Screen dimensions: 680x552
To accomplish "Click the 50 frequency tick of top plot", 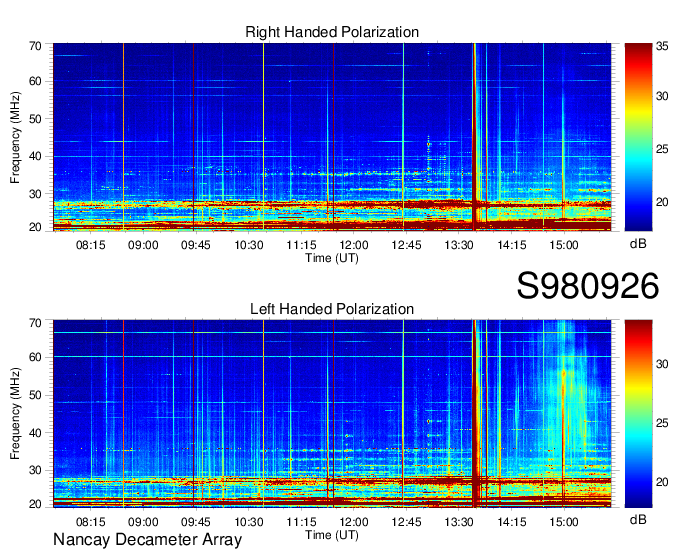I will tap(35, 119).
